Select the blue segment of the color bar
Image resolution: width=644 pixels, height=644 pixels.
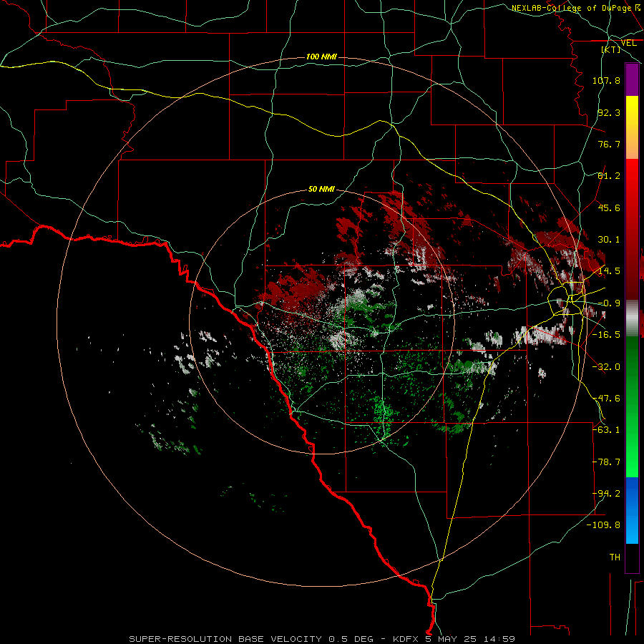tap(632, 510)
